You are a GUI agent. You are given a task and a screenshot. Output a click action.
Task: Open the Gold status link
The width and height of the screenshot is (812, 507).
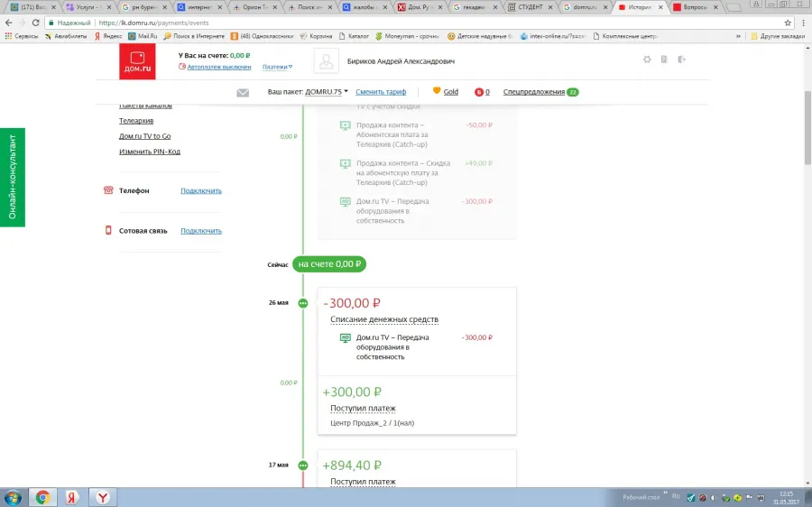pyautogui.click(x=450, y=92)
